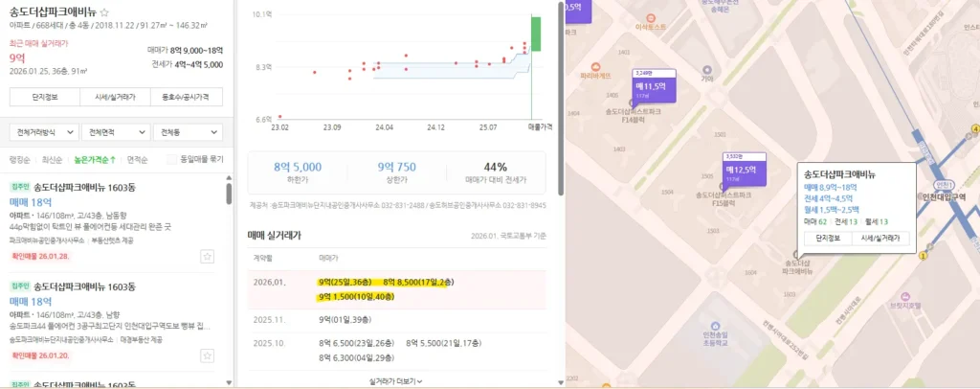The width and height of the screenshot is (980, 389).
Task: Sort listings by 높은가격순
Action: pos(95,159)
